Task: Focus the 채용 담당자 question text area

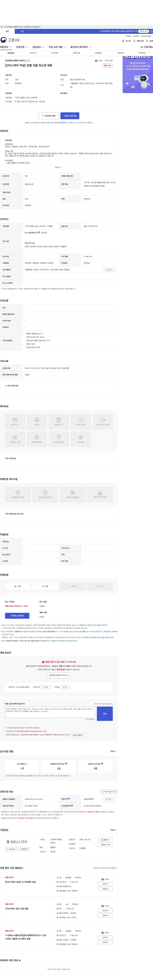Action: tap(50, 712)
